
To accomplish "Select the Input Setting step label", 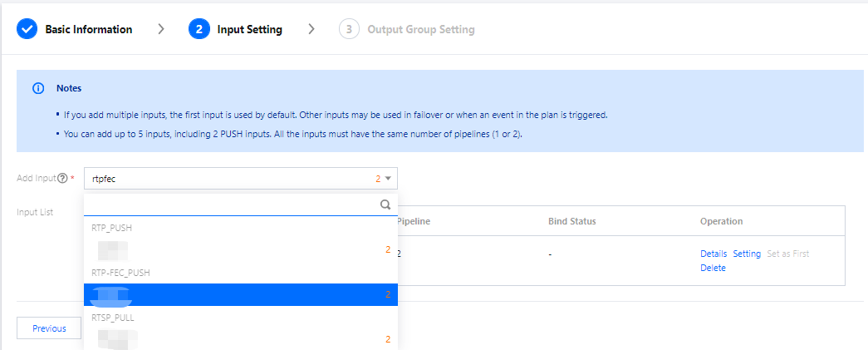I will [249, 29].
